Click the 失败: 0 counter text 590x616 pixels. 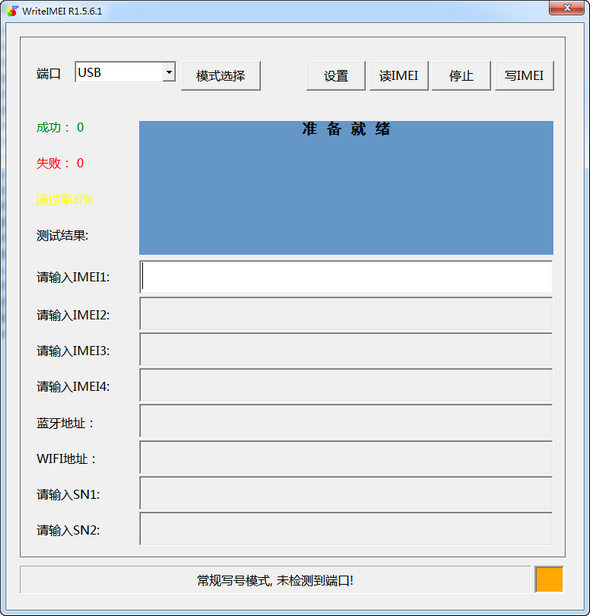coord(60,163)
